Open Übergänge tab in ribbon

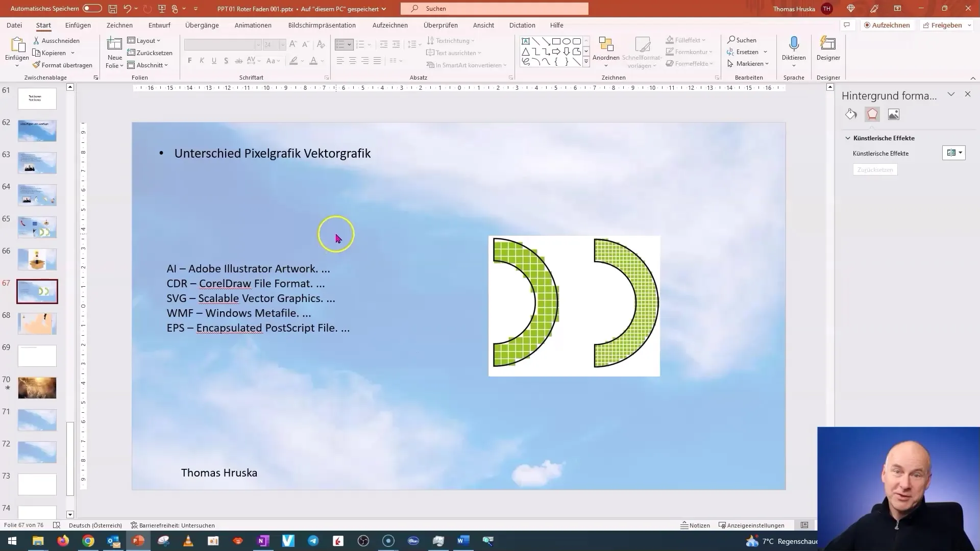pyautogui.click(x=201, y=25)
